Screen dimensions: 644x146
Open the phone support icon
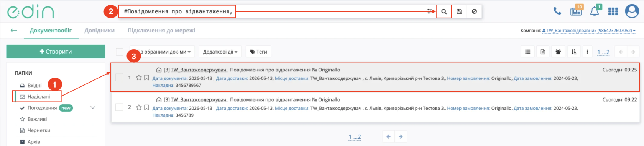(x=557, y=11)
